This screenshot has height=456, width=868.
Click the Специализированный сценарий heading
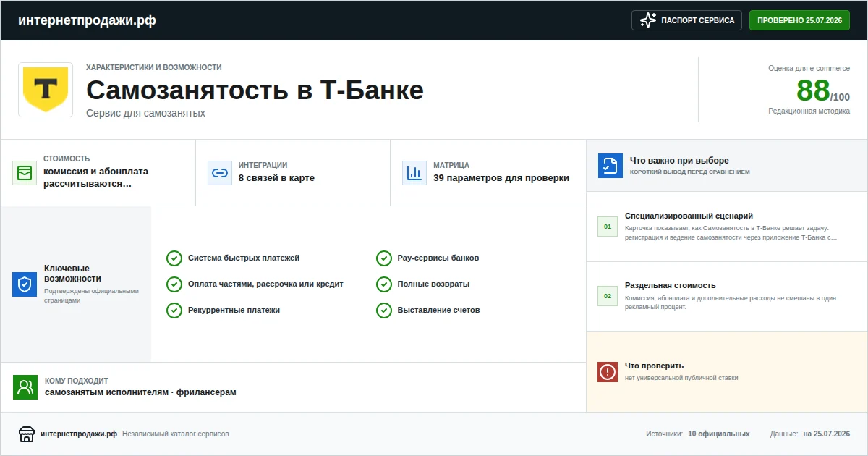pyautogui.click(x=689, y=216)
